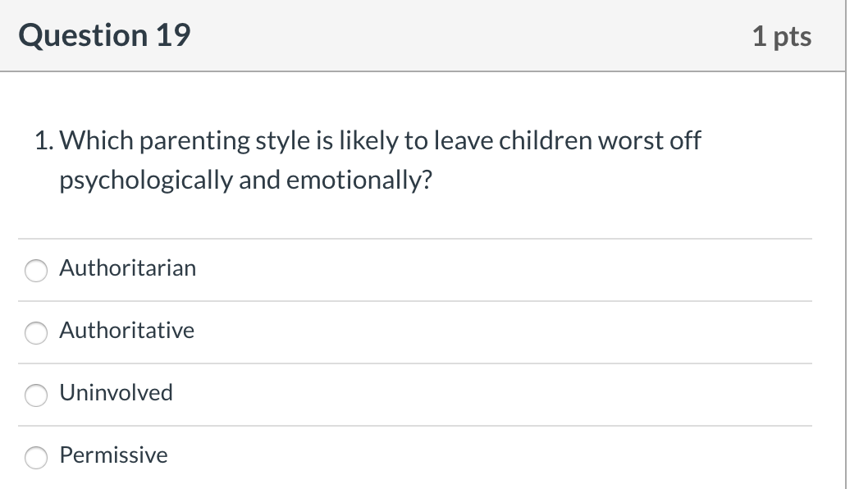The height and width of the screenshot is (489, 868).
Task: Select the Authoritarian radio button
Action: tap(36, 271)
